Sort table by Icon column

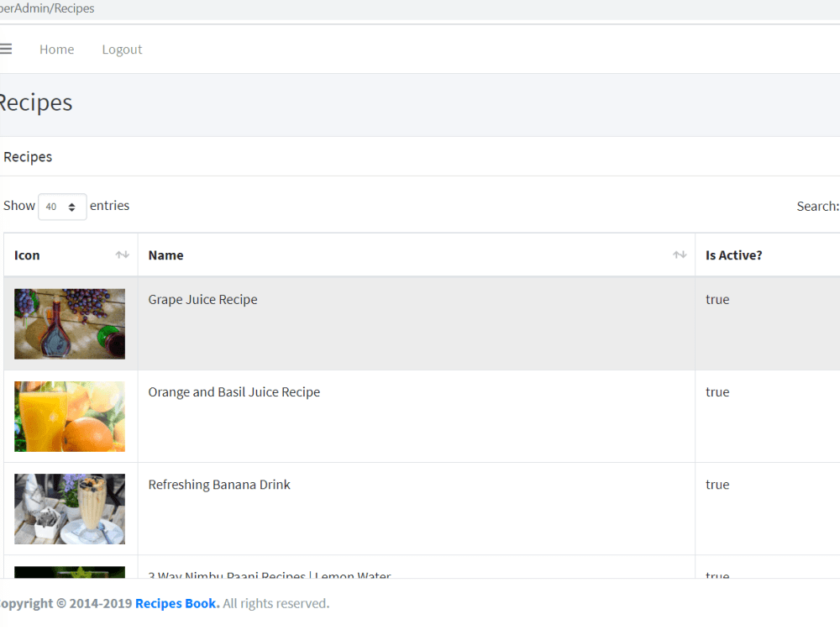click(71, 255)
